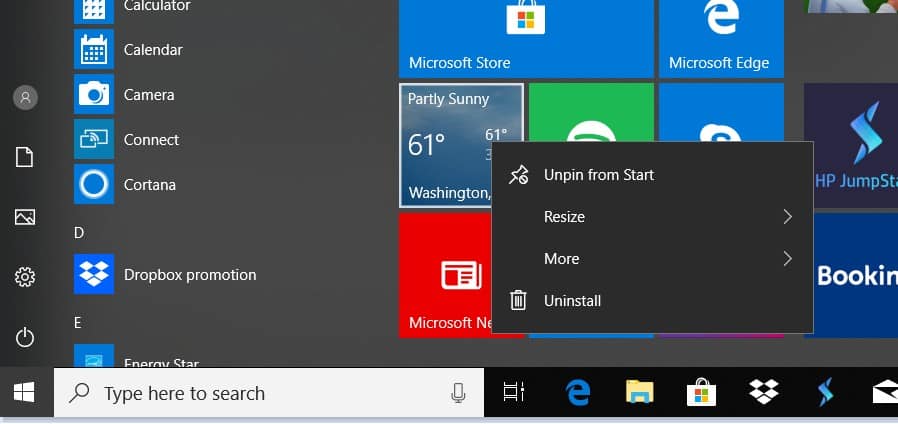Open Dropbox from the taskbar
This screenshot has height=424, width=898.
click(x=764, y=392)
